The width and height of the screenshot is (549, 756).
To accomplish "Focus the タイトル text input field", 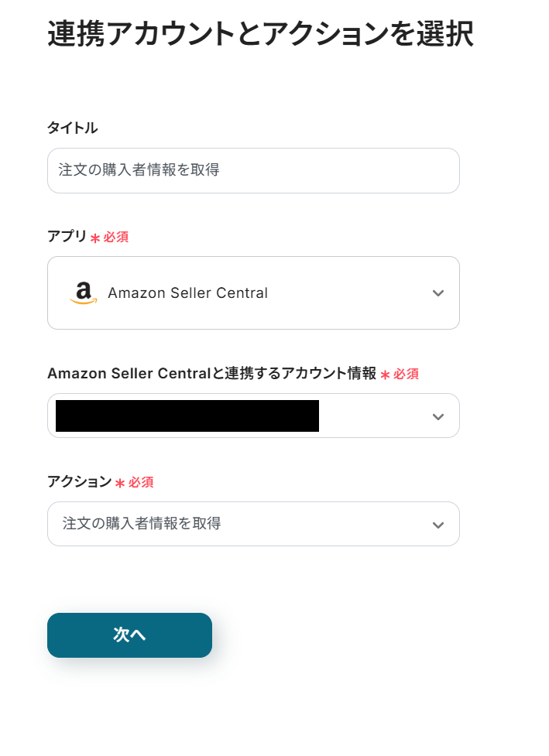I will [x=253, y=170].
